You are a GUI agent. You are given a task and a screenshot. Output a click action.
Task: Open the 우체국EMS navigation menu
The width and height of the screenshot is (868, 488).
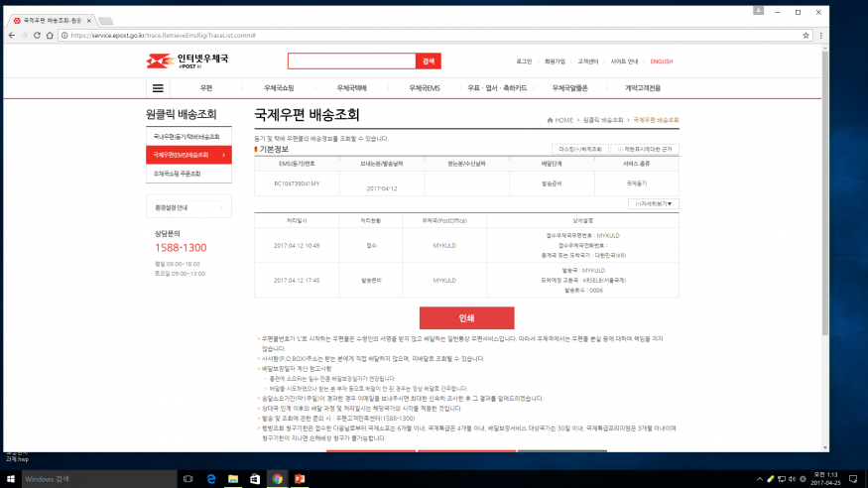click(x=425, y=88)
